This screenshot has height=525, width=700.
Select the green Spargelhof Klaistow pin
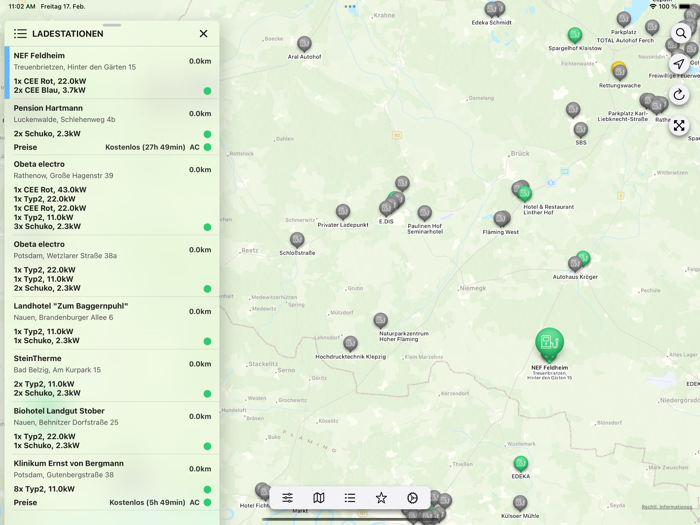click(575, 35)
